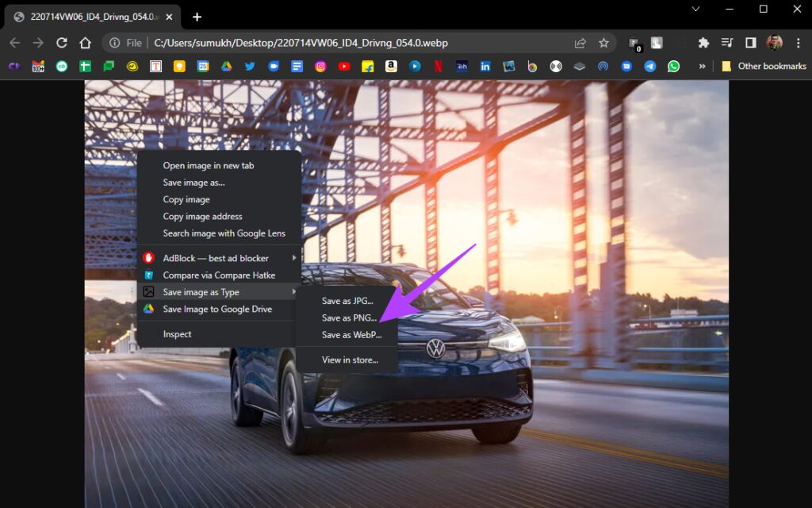Viewport: 812px width, 508px height.
Task: Reload the page with the refresh button
Action: click(x=62, y=43)
